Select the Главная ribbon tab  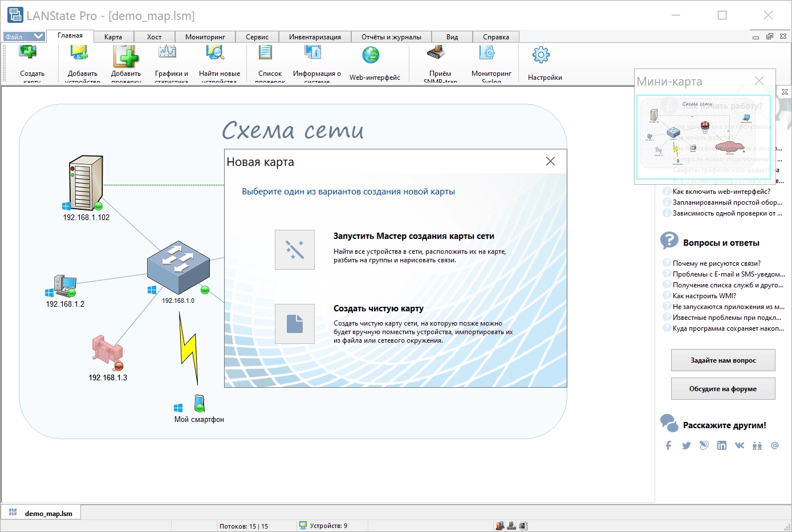[70, 36]
